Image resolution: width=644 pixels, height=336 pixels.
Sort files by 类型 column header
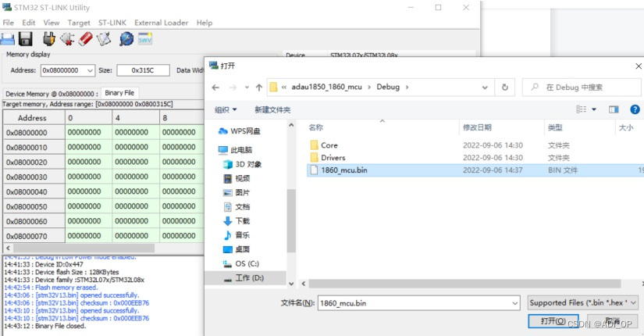579,127
